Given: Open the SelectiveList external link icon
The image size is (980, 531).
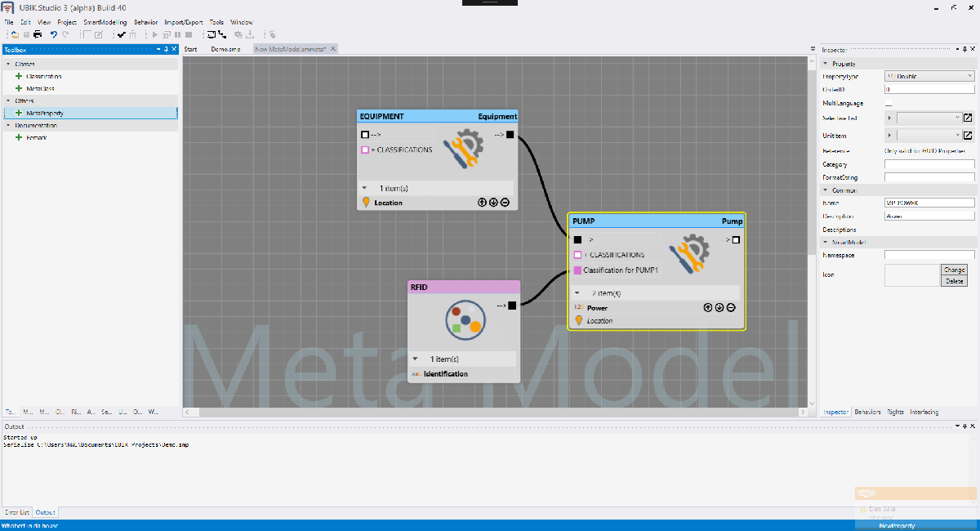Looking at the screenshot, I should (968, 118).
